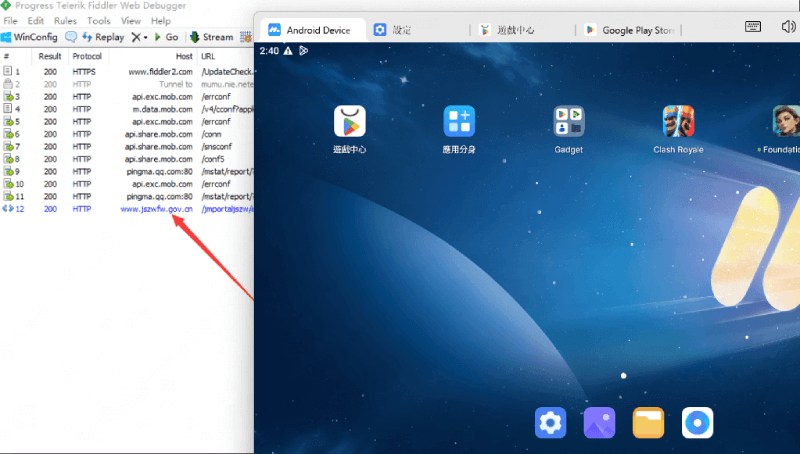800x454 pixels.
Task: Select session 8 with URL /conf5
Action: point(127,159)
